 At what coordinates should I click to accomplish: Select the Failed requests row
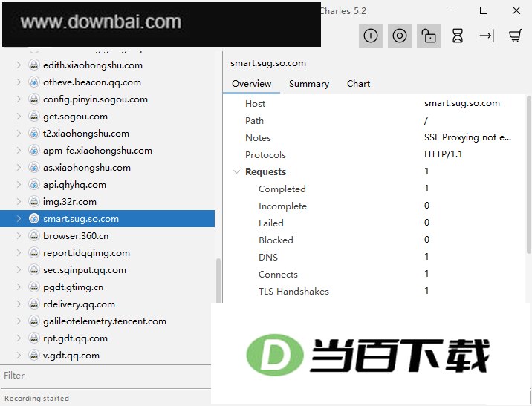tap(375, 223)
